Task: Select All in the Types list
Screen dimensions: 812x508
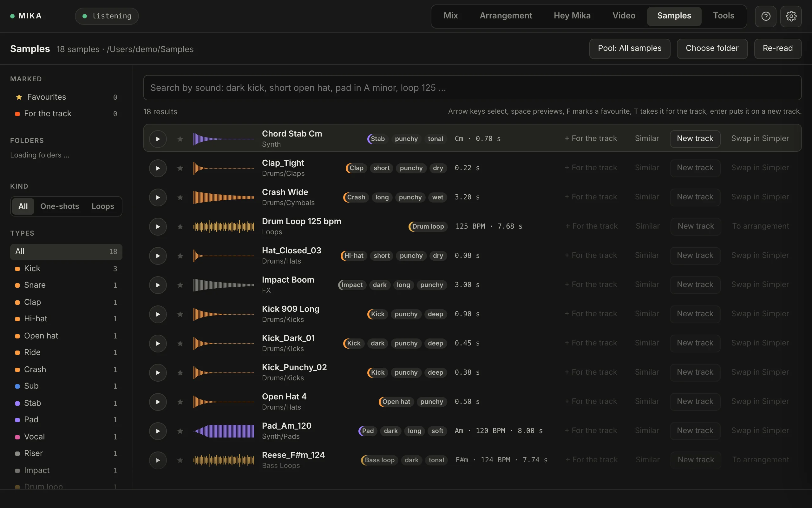Action: pos(66,252)
